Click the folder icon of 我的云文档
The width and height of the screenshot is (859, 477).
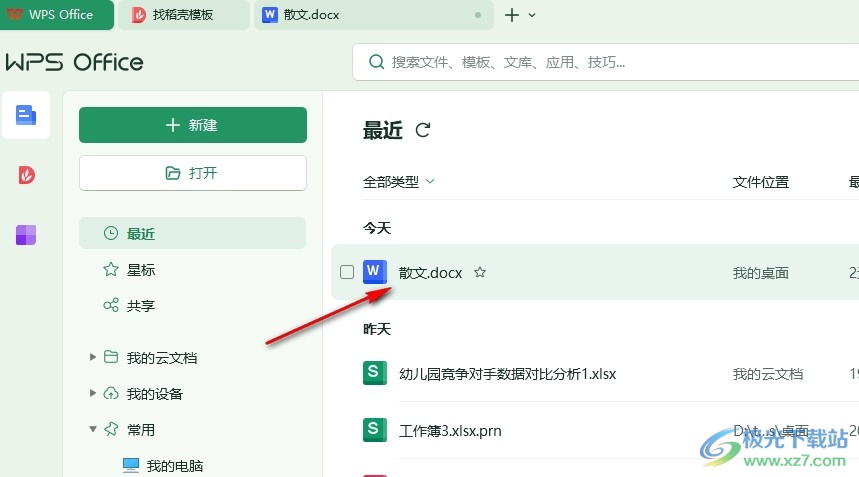pyautogui.click(x=111, y=357)
